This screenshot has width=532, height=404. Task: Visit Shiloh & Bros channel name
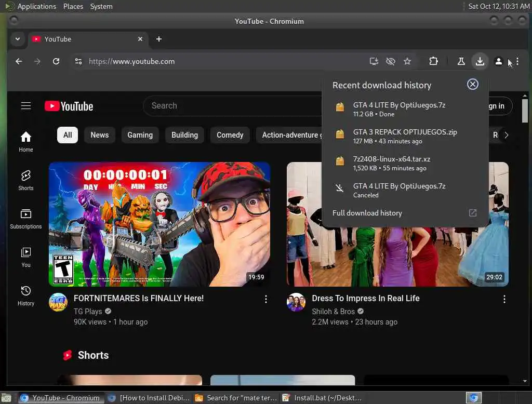pos(333,312)
